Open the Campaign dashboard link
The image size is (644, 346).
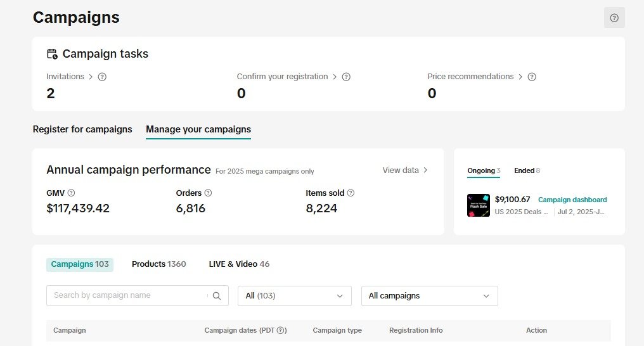tap(572, 200)
